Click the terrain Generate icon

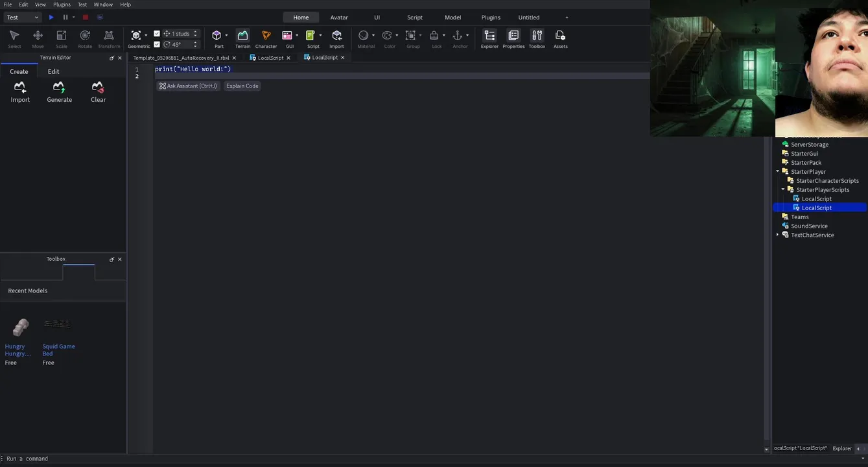pos(59,87)
